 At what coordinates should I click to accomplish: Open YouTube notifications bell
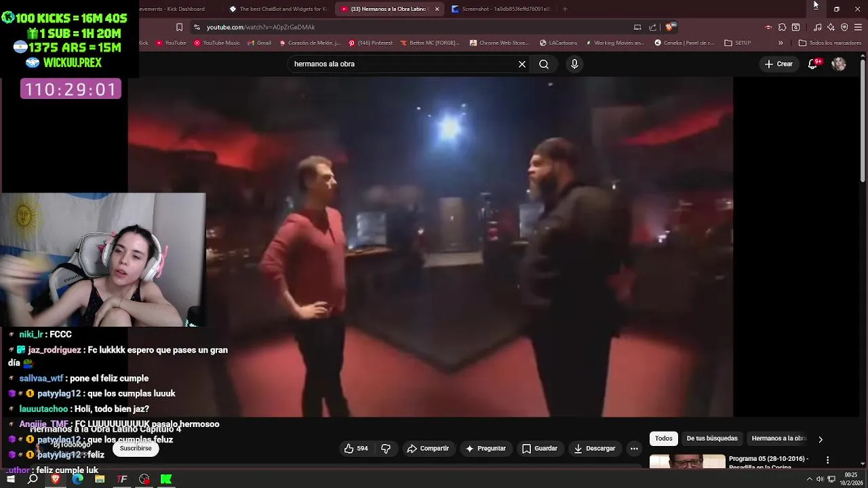point(813,64)
